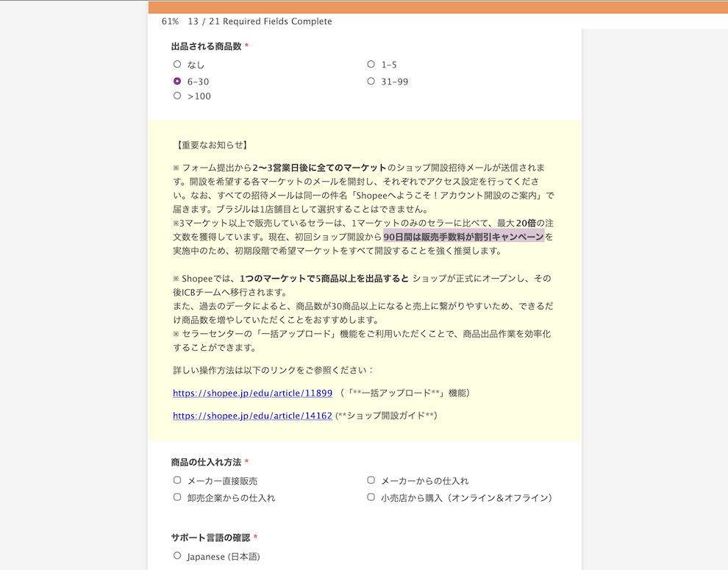Select the なし radio button
Viewport: 728px width, 570px height.
click(x=176, y=65)
